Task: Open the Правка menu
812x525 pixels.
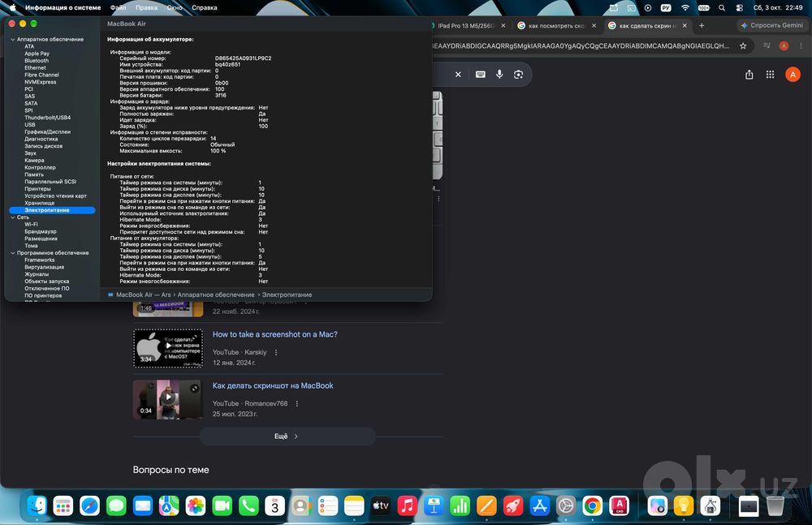Action: coord(146,8)
